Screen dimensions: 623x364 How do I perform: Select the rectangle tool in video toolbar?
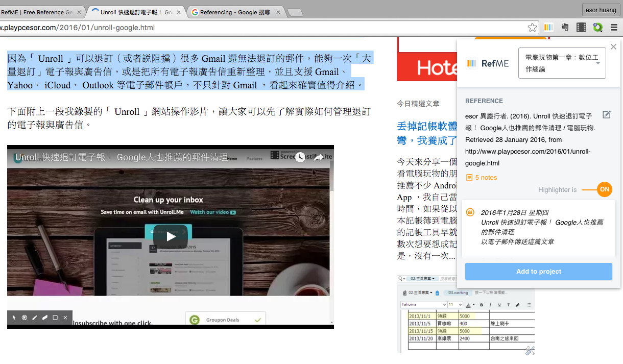click(55, 318)
